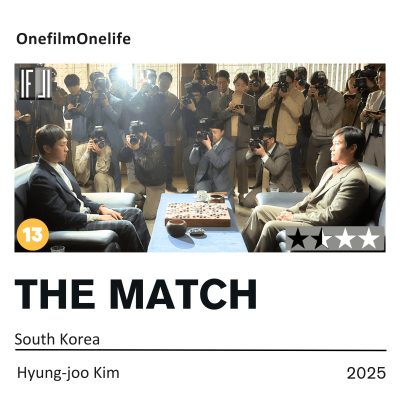Click the OnefilmOnelife header text
The height and width of the screenshot is (400, 400).
73,39
